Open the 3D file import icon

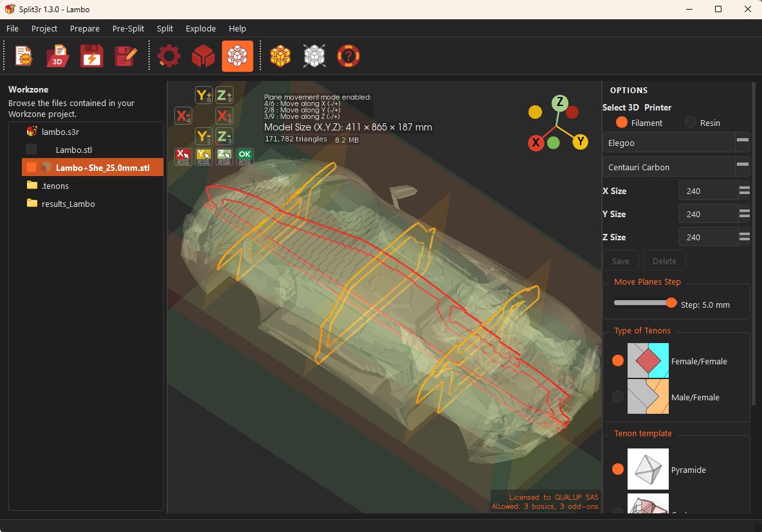pyautogui.click(x=57, y=56)
